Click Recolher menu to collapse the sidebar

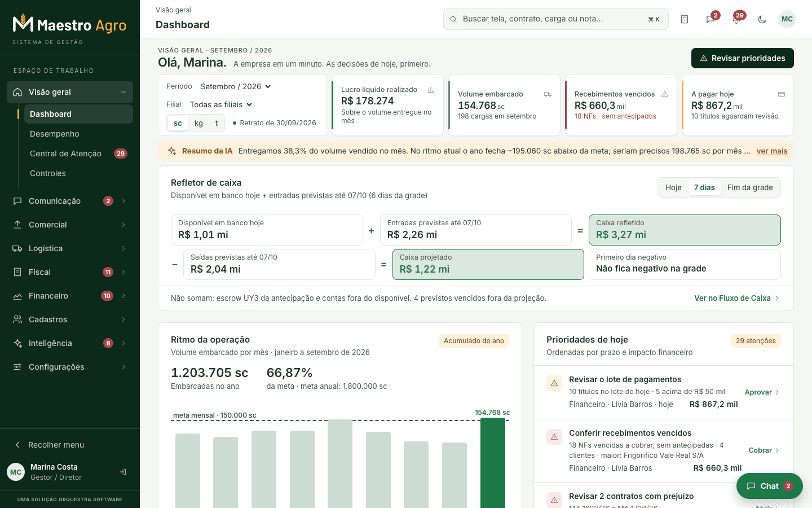pos(70,445)
